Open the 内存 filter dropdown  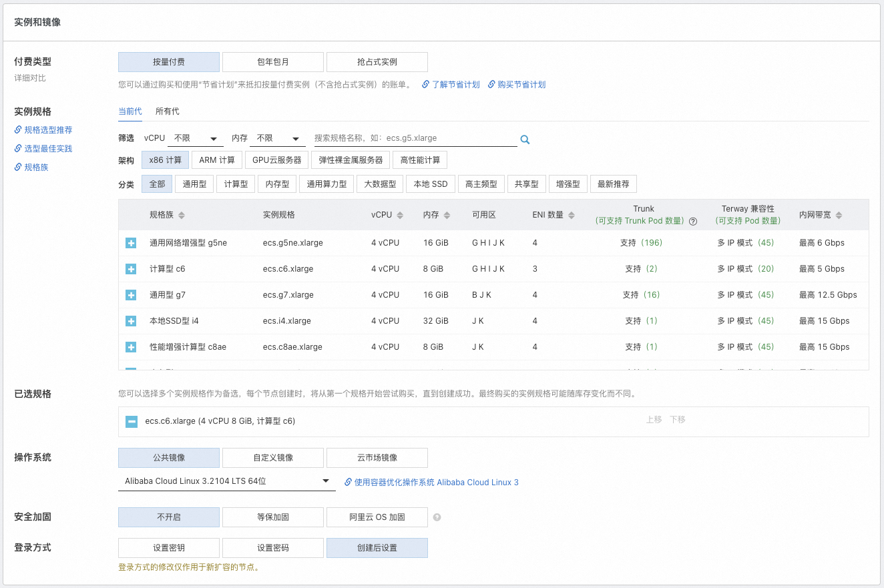point(278,138)
